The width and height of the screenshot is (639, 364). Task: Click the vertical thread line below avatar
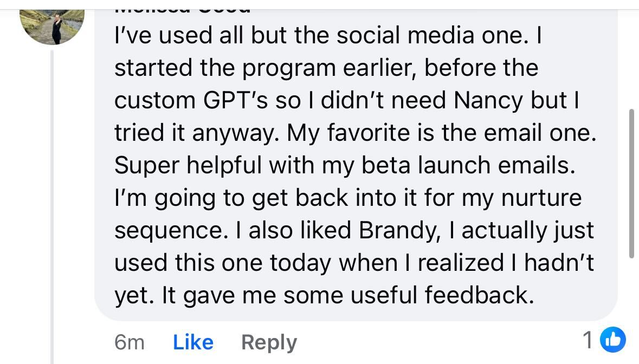53,206
